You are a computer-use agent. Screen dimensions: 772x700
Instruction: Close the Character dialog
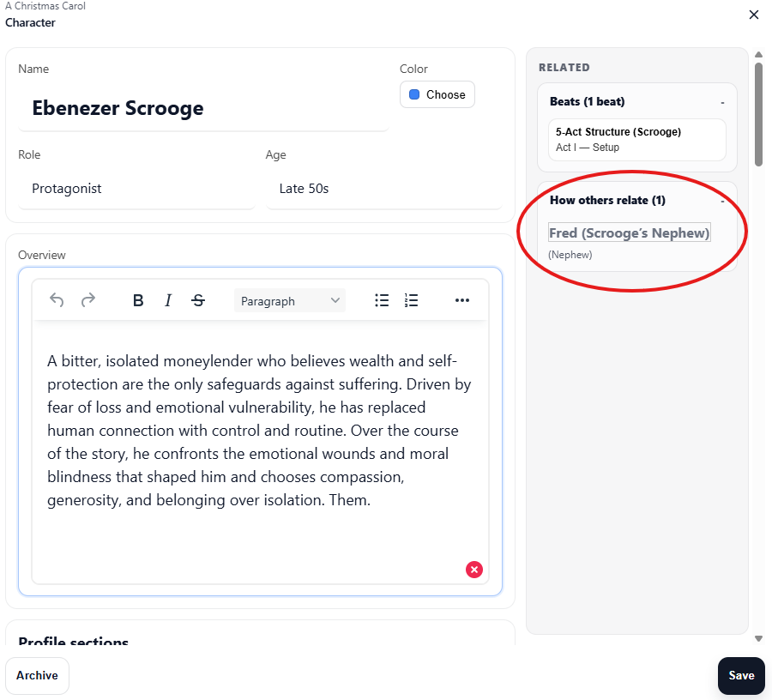754,15
